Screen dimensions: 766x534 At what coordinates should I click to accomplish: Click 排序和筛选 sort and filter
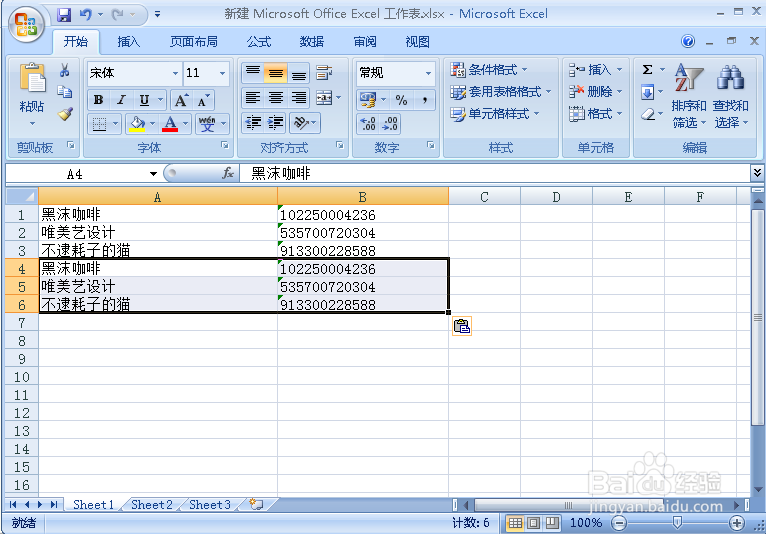click(x=689, y=96)
